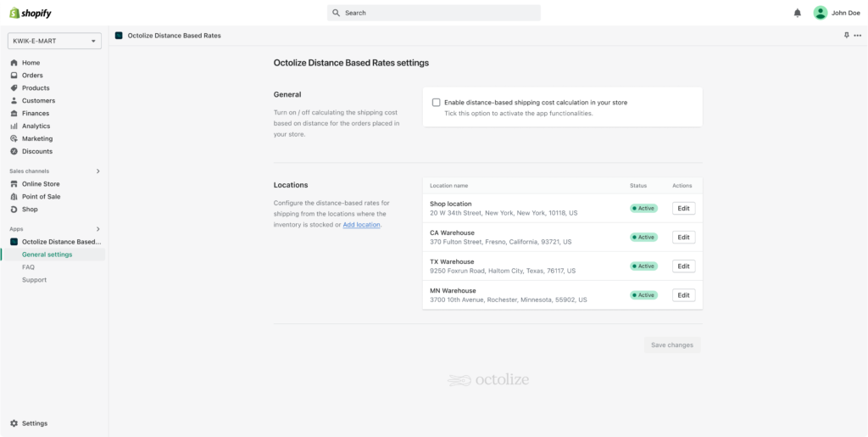Click '370 Fulton Street, Fresno' address text

(501, 242)
